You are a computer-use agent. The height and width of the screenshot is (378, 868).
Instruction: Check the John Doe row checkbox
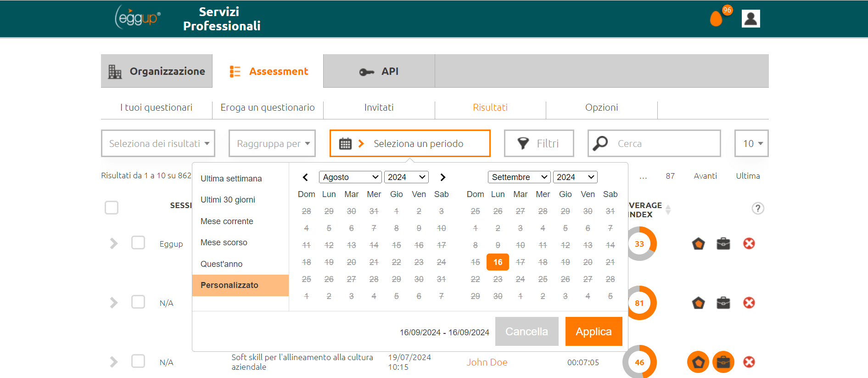point(138,361)
